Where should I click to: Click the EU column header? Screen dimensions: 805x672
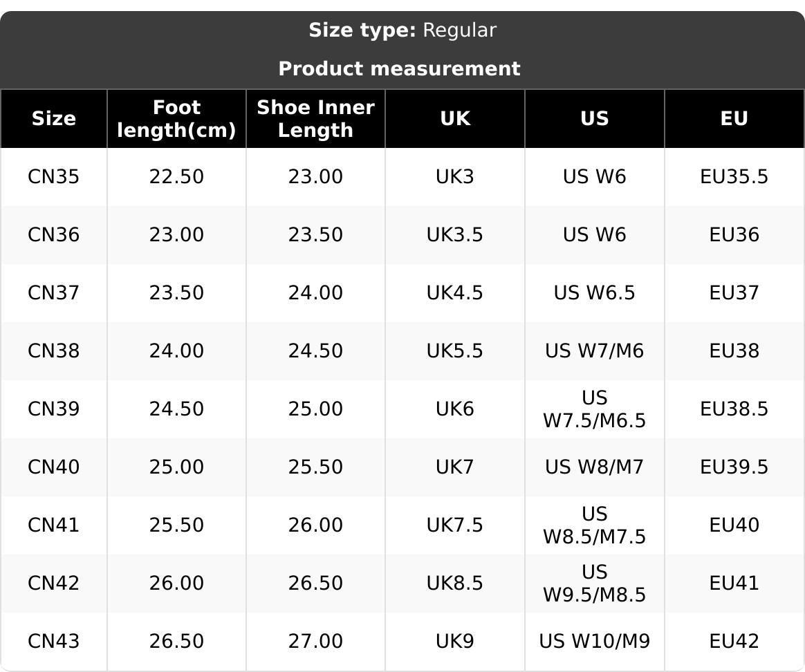click(734, 119)
